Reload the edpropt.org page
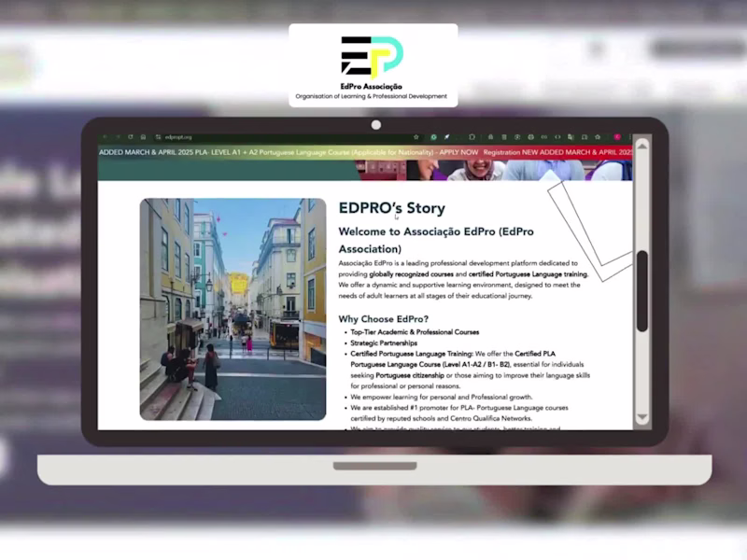 (131, 136)
